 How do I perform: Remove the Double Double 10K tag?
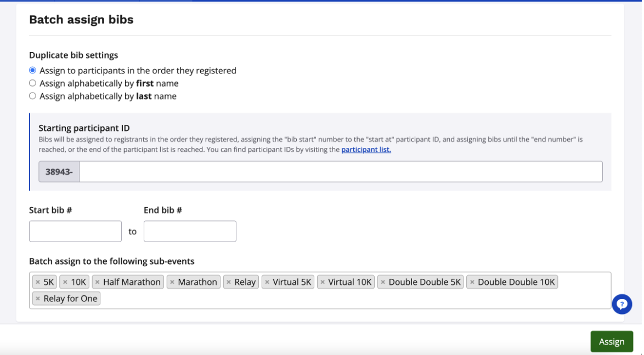472,282
